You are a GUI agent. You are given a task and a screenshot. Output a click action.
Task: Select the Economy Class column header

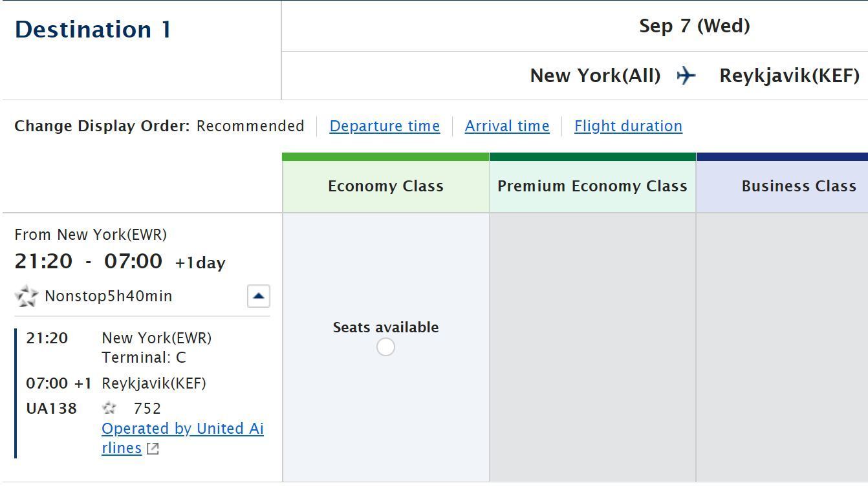(x=385, y=186)
